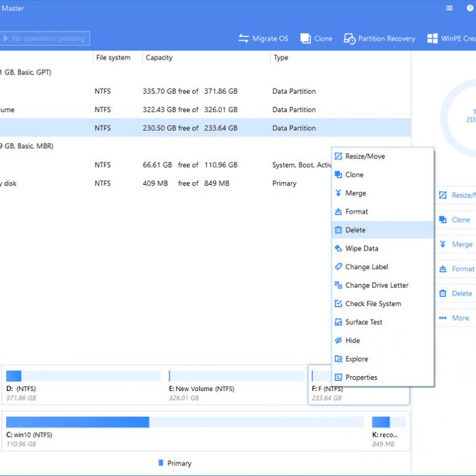Open the help question mark icon

470,8
